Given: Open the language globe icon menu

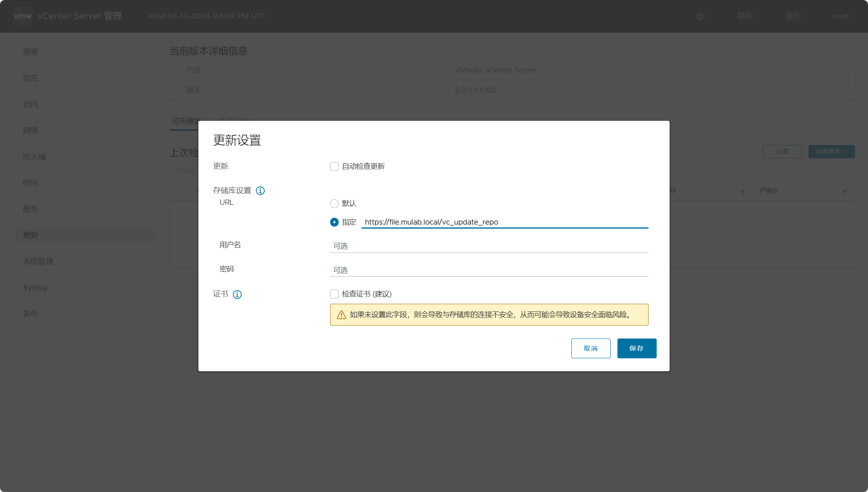Looking at the screenshot, I should (703, 16).
